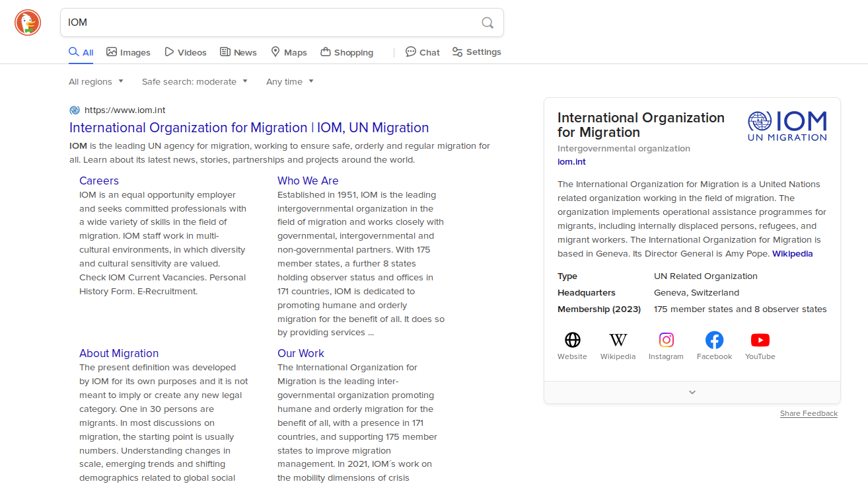Image resolution: width=868 pixels, height=488 pixels.
Task: Click the https://www.iom.int URL
Action: (125, 110)
